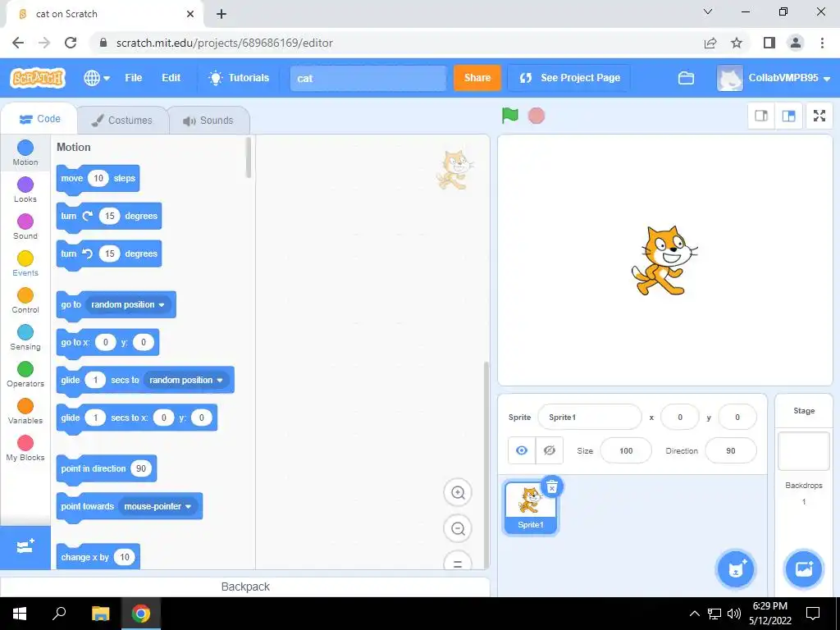The image size is (840, 630).
Task: Click the sprite Direction field 90
Action: coord(731,450)
